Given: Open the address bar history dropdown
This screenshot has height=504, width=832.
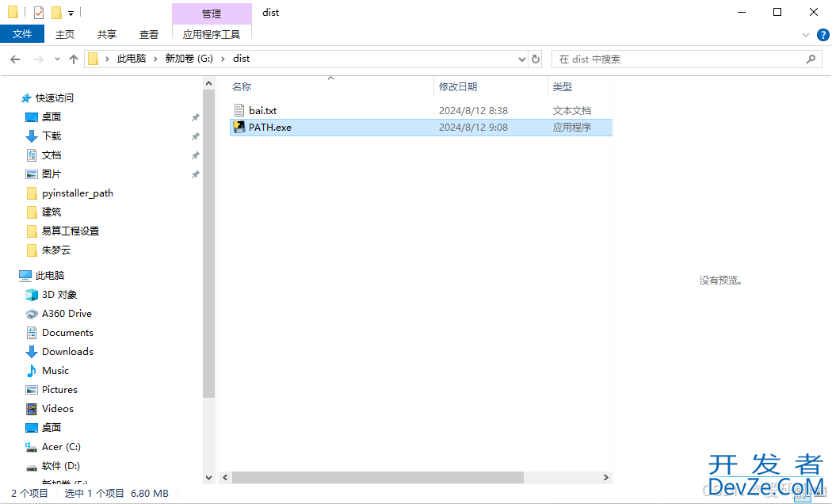Looking at the screenshot, I should coord(521,59).
